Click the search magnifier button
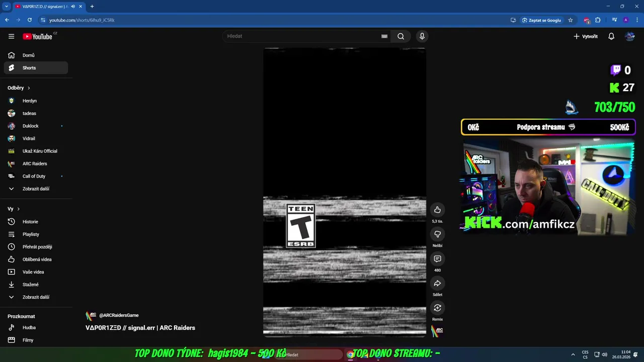This screenshot has height=362, width=644. [x=400, y=36]
